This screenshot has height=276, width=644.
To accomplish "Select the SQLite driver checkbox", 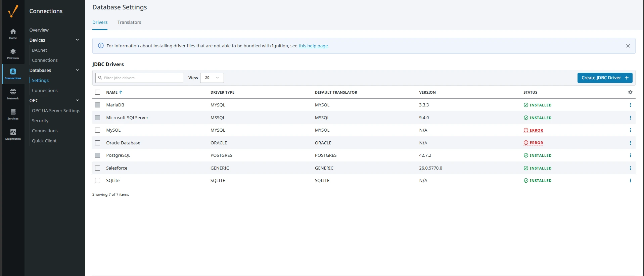I will click(98, 181).
